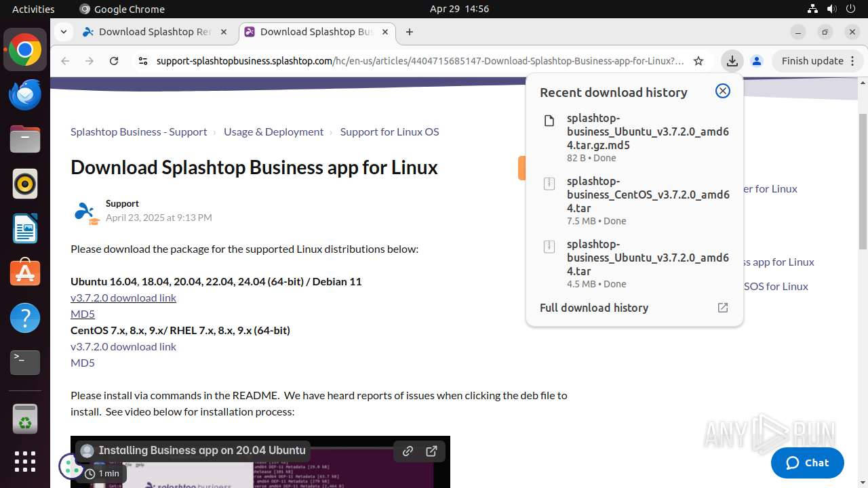The width and height of the screenshot is (868, 488).
Task: Open splashtop-business_Ubuntu_v3.7.2.0_amd64.tar download
Action: 635,264
